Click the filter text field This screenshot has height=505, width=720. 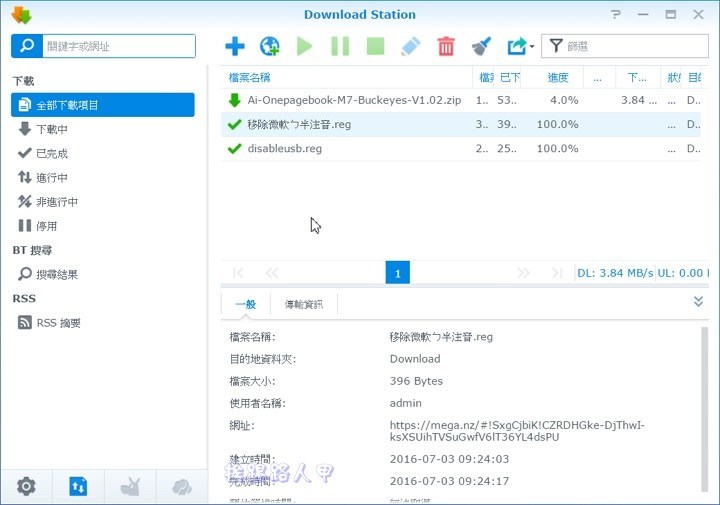tap(636, 46)
